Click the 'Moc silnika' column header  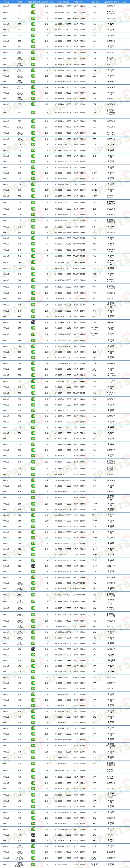point(79,2)
